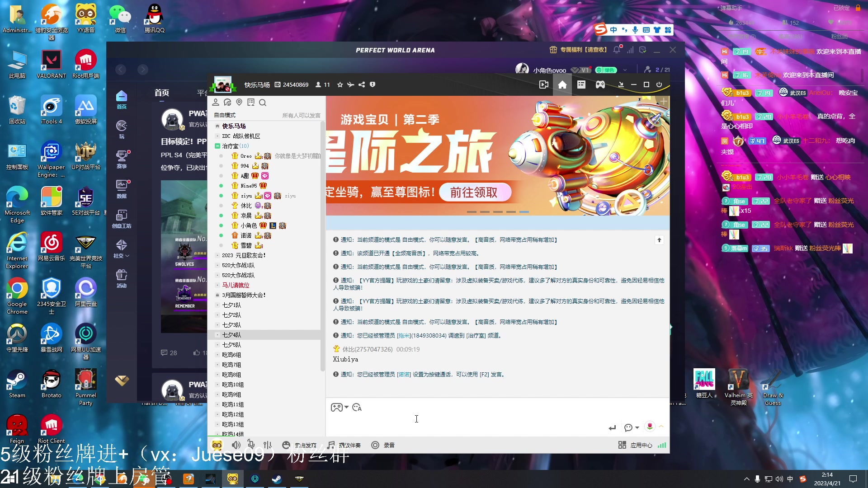This screenshot has width=868, height=488.
Task: Expand the 小角色ovoo profile dropdown chevron
Action: (x=625, y=70)
